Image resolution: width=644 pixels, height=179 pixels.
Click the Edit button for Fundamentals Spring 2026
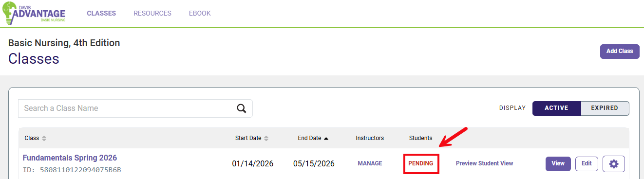click(587, 163)
